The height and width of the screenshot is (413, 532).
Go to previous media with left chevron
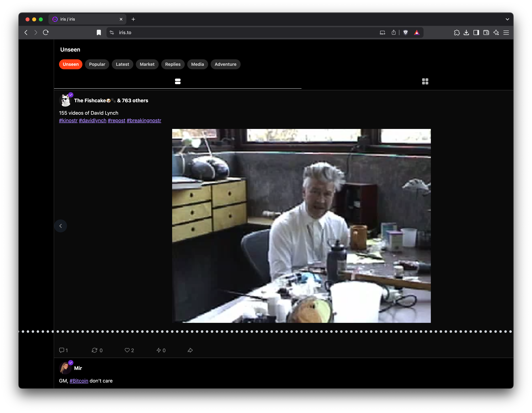[x=61, y=226]
